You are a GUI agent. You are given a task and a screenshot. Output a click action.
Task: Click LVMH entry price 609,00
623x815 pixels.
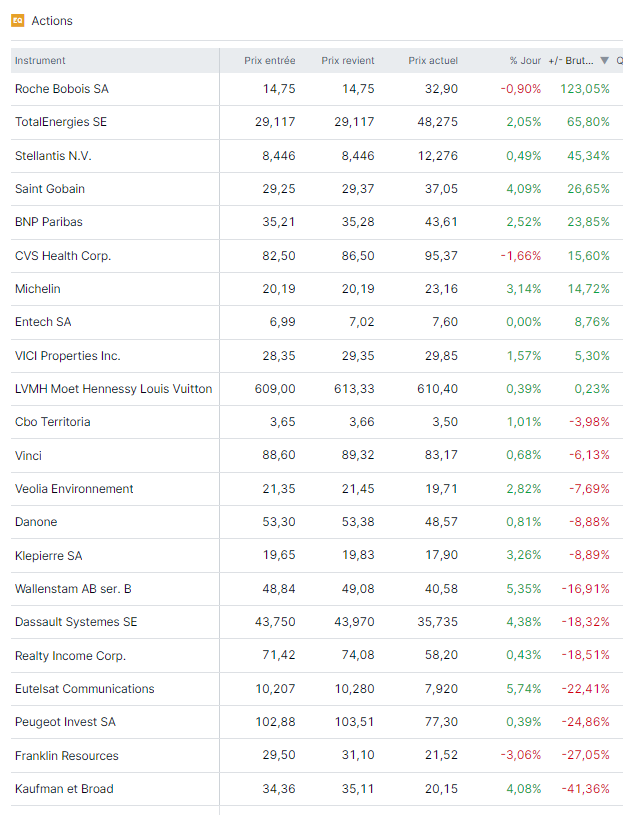pos(275,389)
